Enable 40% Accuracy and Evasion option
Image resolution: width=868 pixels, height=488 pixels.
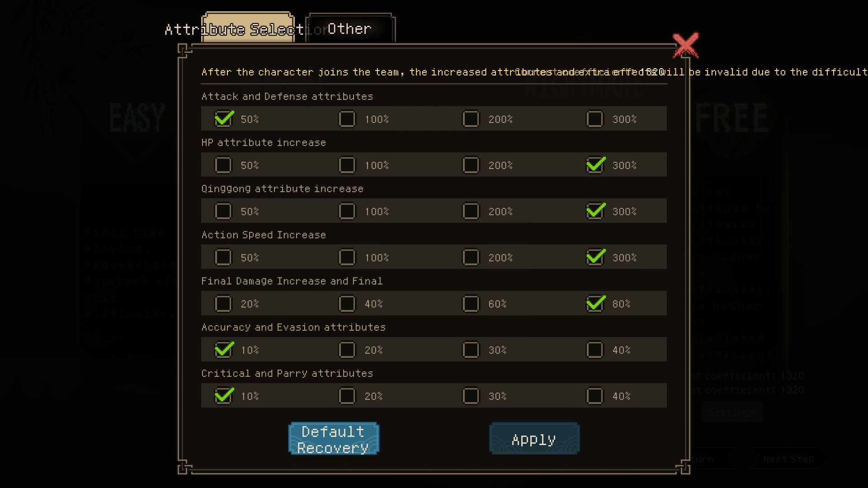tap(595, 350)
